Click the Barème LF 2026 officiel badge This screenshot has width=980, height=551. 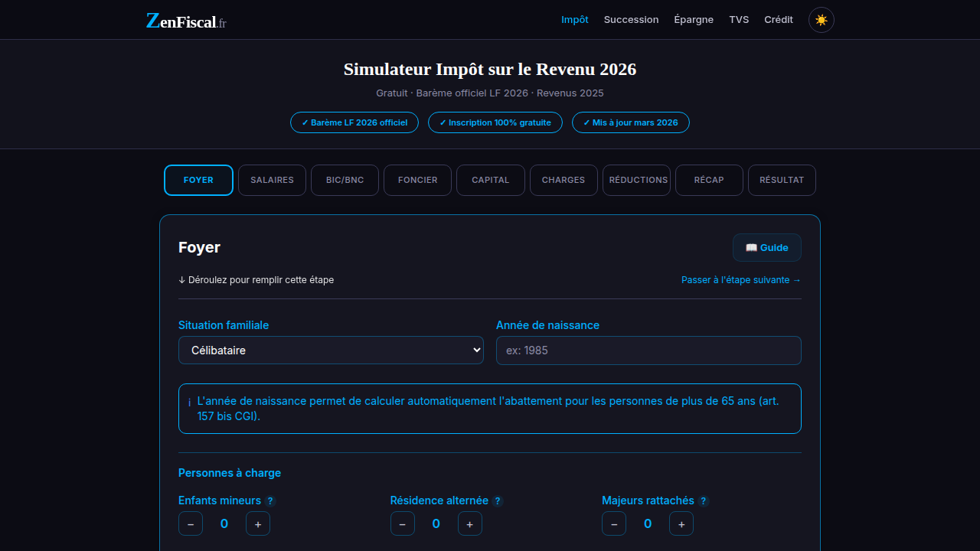tap(354, 122)
